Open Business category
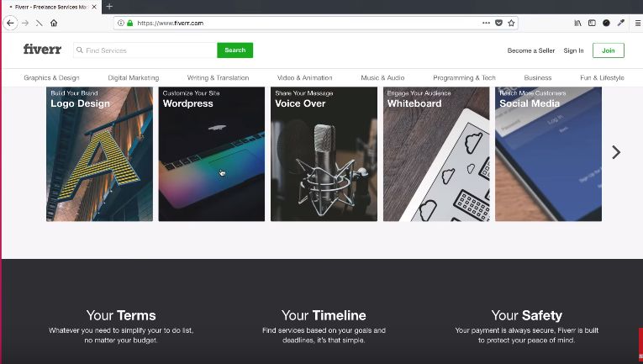Screen dimensions: 643x364 [538, 77]
